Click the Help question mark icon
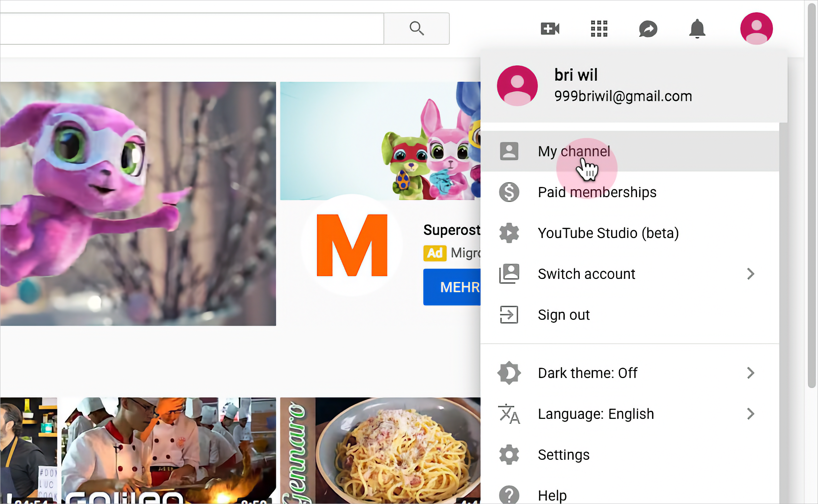This screenshot has height=504, width=818. coord(509,495)
